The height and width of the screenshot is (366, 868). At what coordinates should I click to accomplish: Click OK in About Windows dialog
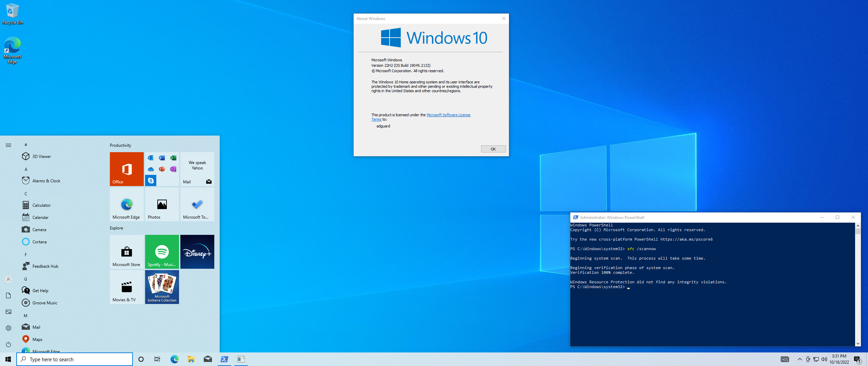click(x=493, y=149)
